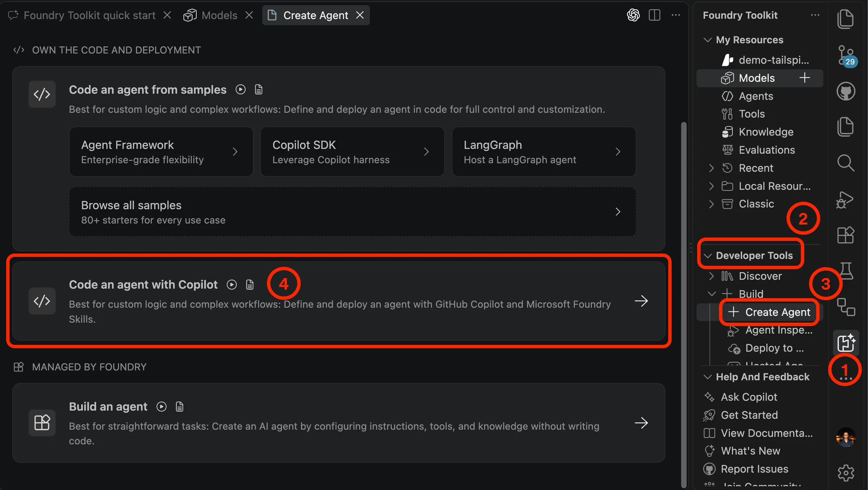Select the Foundry Toolkit activity bar icon
Screen dimensions: 868x490
846,342
